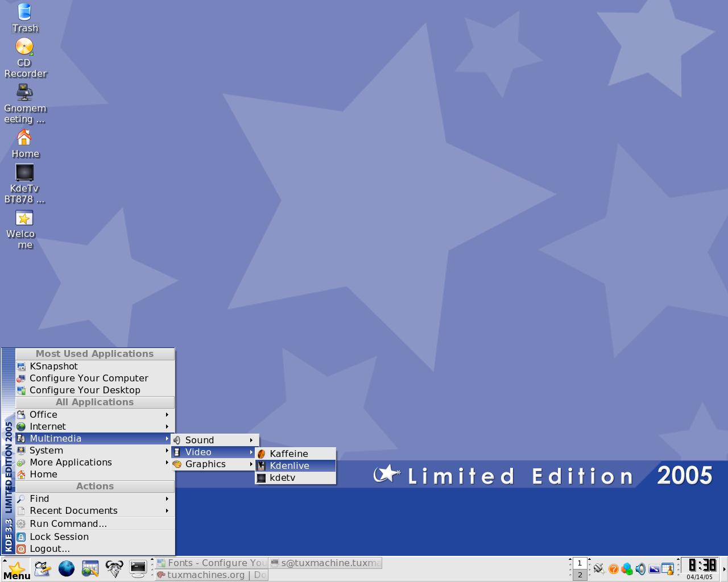
Task: Click the blue display resize tray icon
Action: click(654, 568)
